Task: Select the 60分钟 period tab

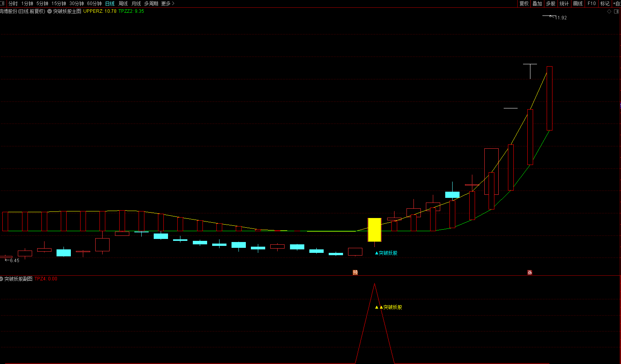Action: (94, 3)
